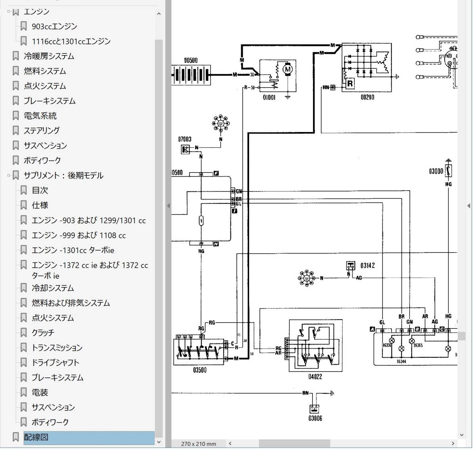Click the bookmark icon beside 仕様
The width and height of the screenshot is (476, 456).
(x=24, y=205)
